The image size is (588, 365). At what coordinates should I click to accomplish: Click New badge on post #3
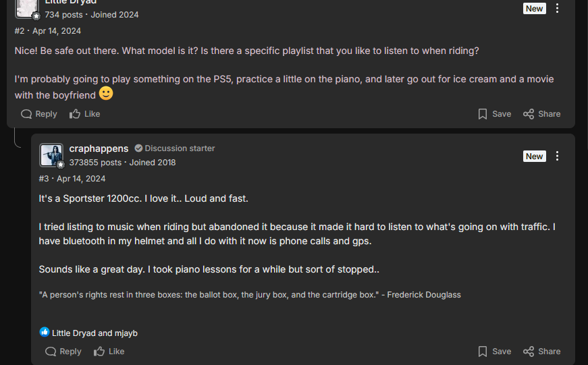(535, 157)
